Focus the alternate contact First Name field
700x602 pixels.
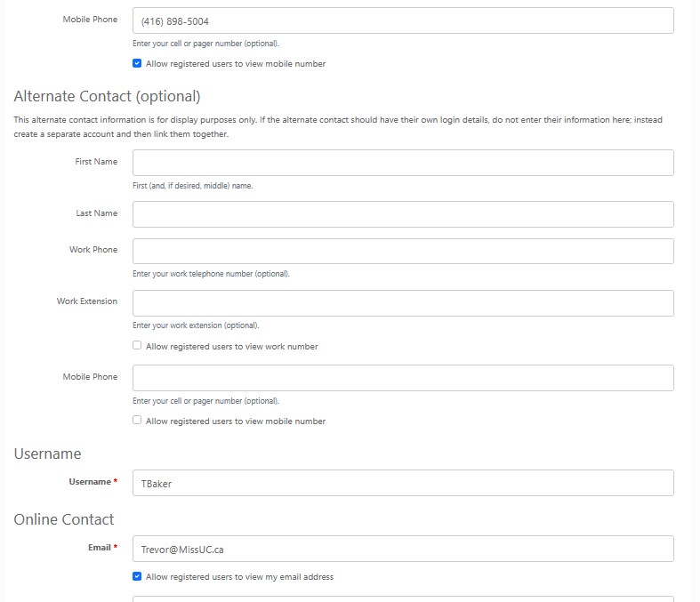click(402, 163)
